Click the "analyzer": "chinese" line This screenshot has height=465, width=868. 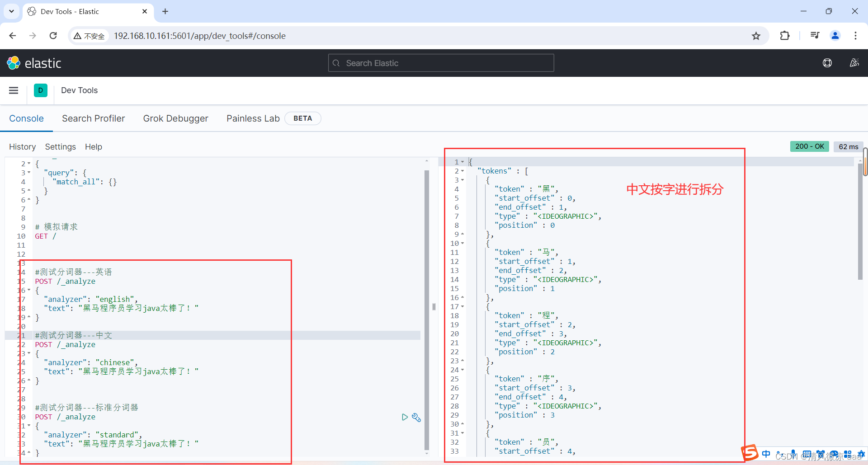91,362
